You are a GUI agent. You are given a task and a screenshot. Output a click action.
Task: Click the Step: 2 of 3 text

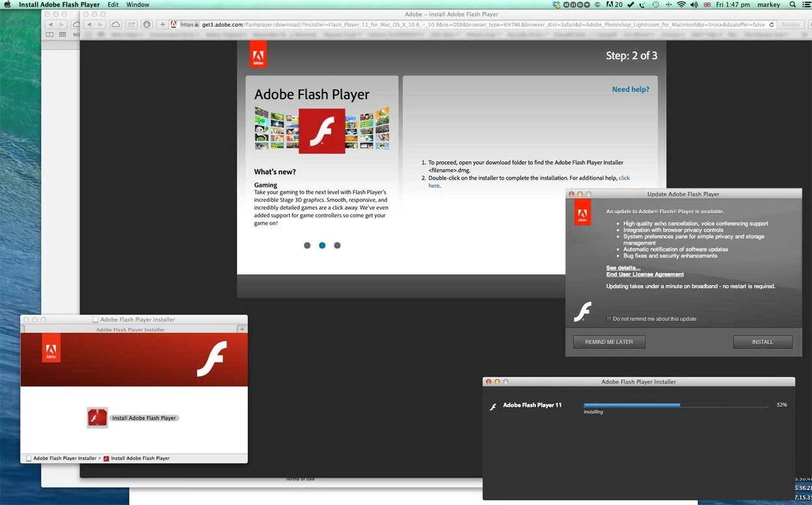tap(631, 55)
